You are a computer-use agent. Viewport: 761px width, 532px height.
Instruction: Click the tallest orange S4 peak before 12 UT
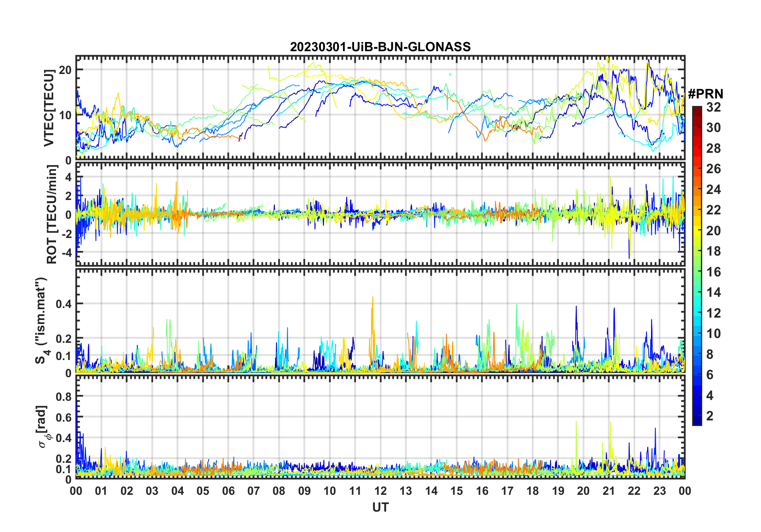tap(372, 298)
